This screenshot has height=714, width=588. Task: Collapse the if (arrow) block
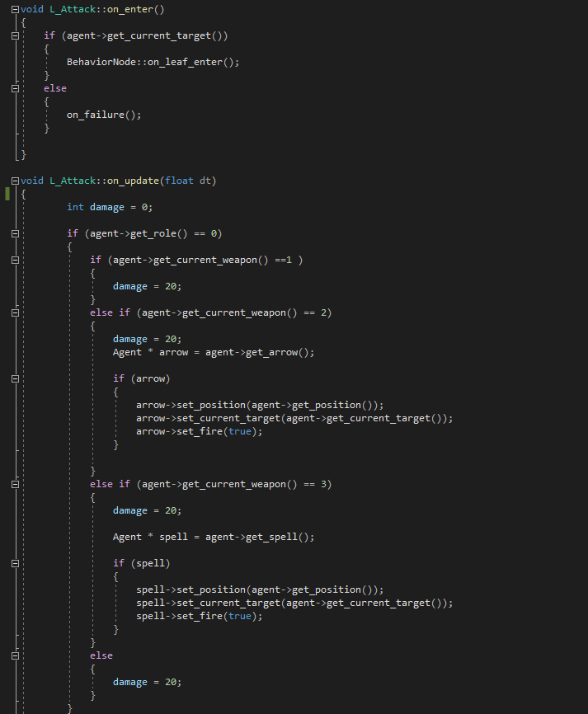pyautogui.click(x=15, y=379)
